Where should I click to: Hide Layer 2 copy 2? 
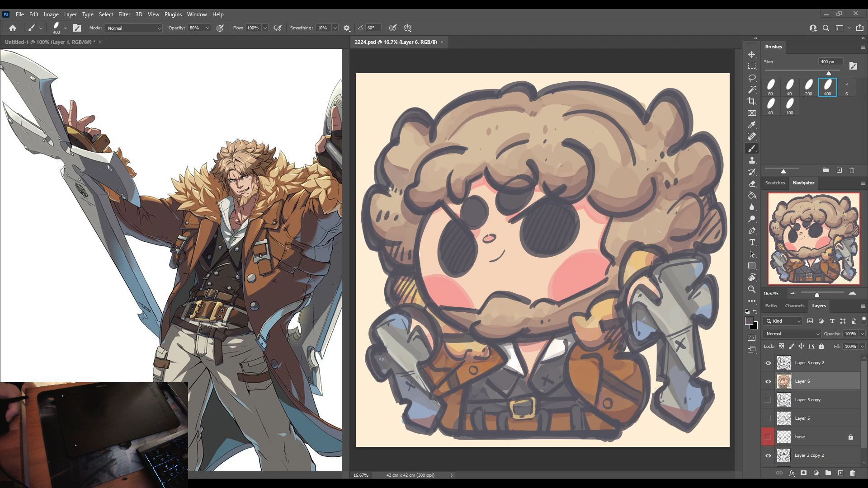pyautogui.click(x=768, y=455)
